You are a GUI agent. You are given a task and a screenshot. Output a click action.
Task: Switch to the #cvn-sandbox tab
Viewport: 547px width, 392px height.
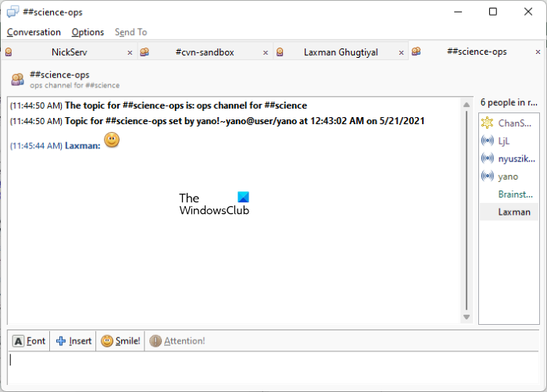click(205, 52)
